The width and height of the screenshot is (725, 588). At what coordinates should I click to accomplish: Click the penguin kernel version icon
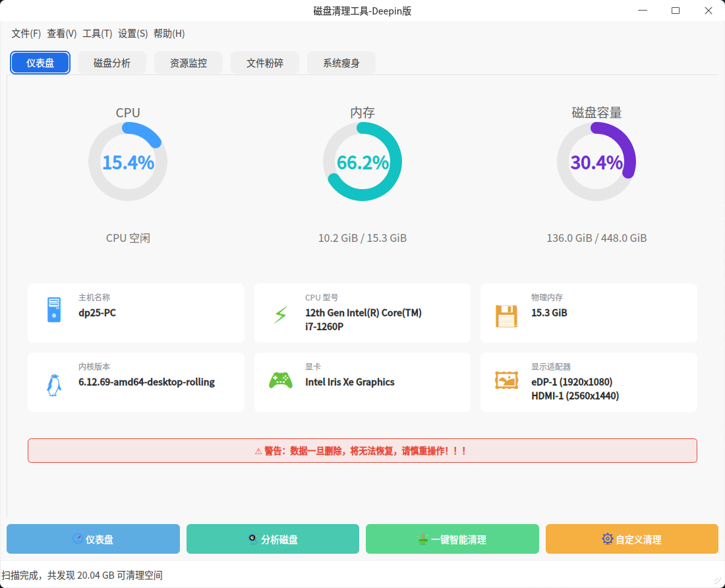coord(53,385)
